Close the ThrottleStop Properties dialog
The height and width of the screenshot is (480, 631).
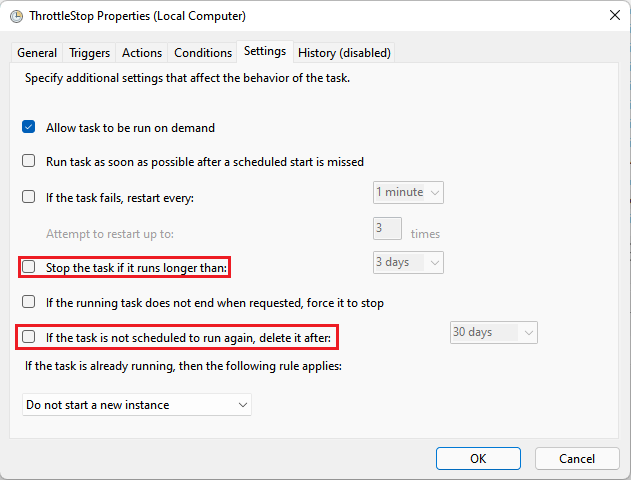(610, 16)
